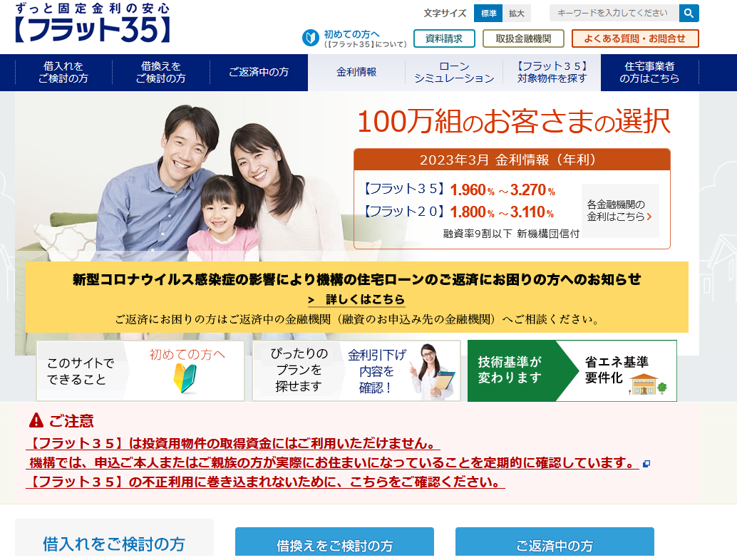
Task: Open 住宅事業者の方はこちら nav item
Action: (649, 73)
